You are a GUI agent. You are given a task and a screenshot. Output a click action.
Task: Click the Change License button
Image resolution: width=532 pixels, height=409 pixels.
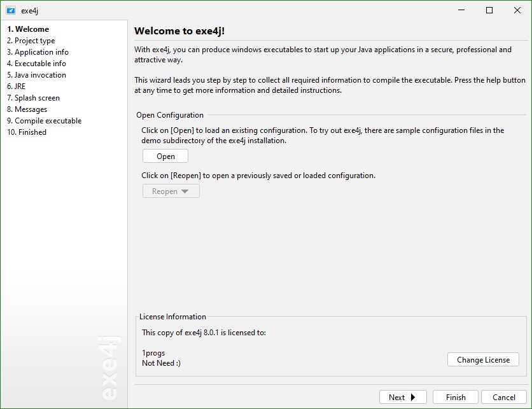(x=483, y=359)
